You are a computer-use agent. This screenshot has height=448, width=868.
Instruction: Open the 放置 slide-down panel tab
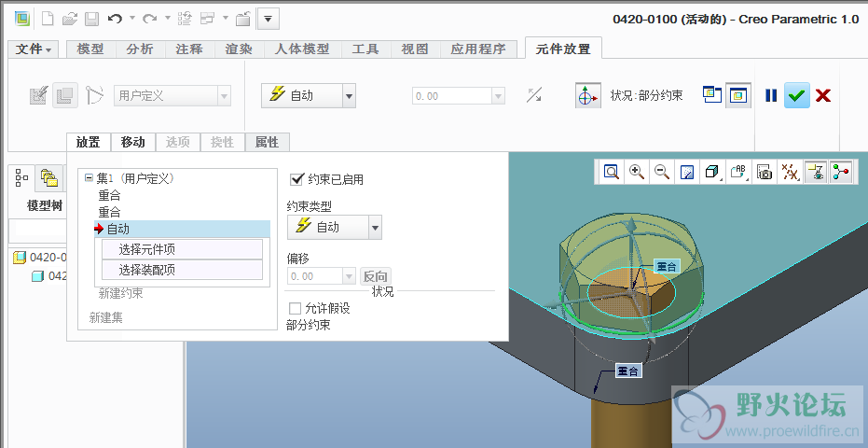tap(89, 142)
